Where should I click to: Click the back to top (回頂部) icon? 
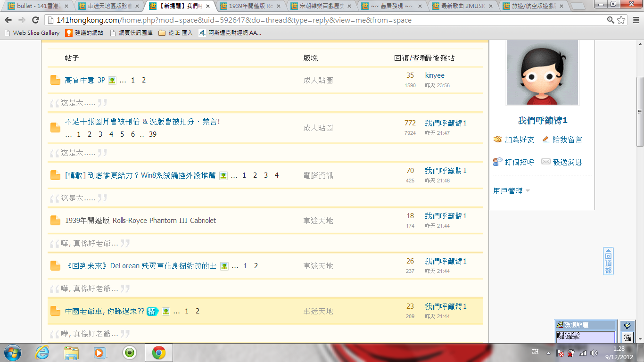point(608,261)
